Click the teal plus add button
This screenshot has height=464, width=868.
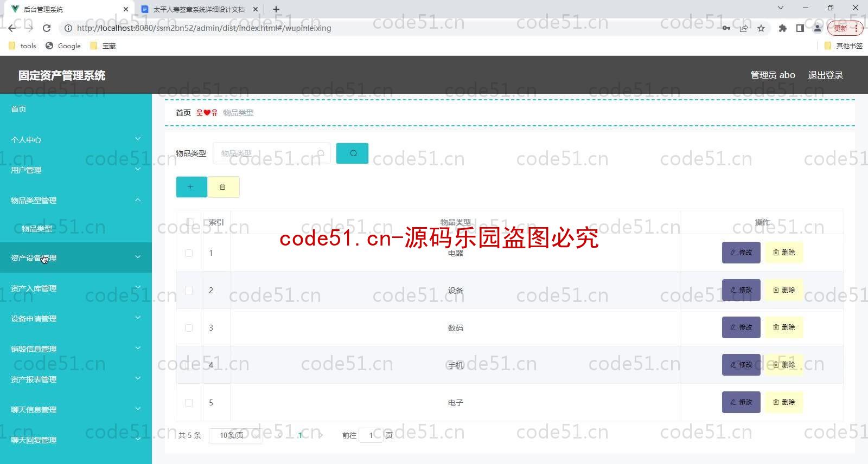(x=191, y=186)
